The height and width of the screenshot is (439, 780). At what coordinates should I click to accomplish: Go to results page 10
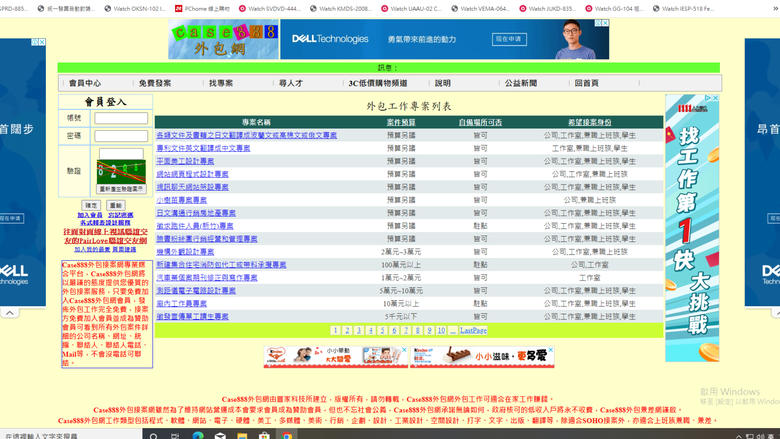click(441, 330)
